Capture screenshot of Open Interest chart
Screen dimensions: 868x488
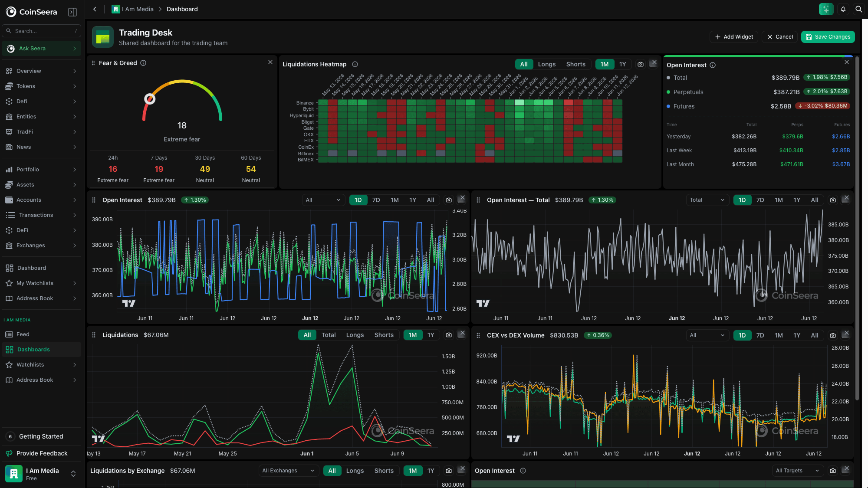tap(448, 200)
